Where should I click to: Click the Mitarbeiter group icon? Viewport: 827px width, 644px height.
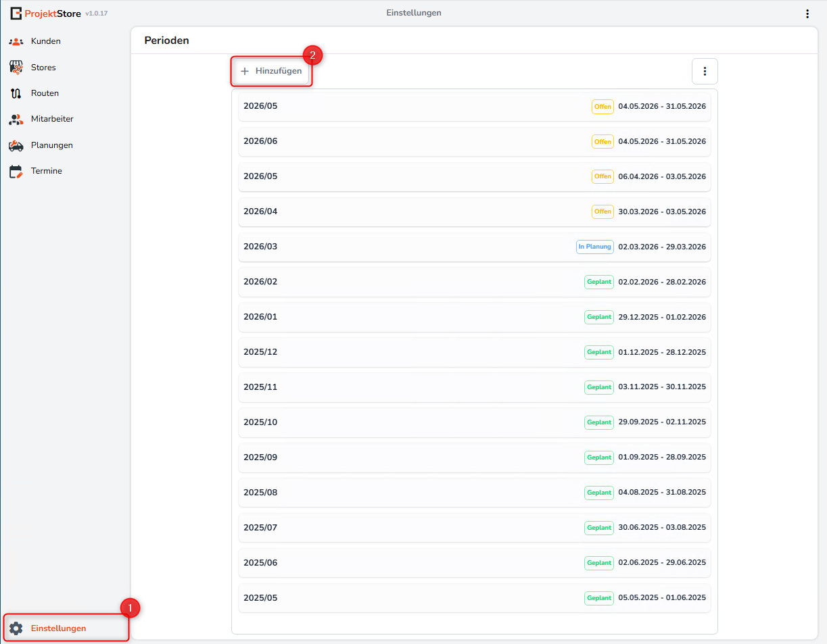click(x=16, y=119)
